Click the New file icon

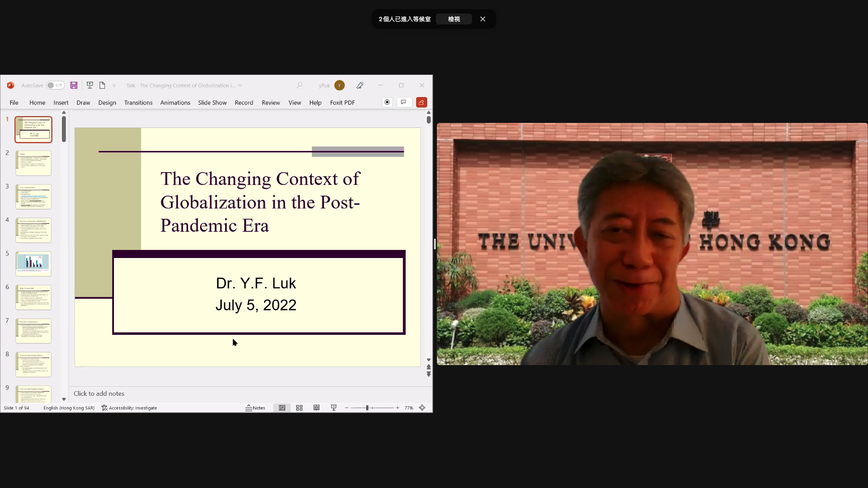[x=102, y=85]
